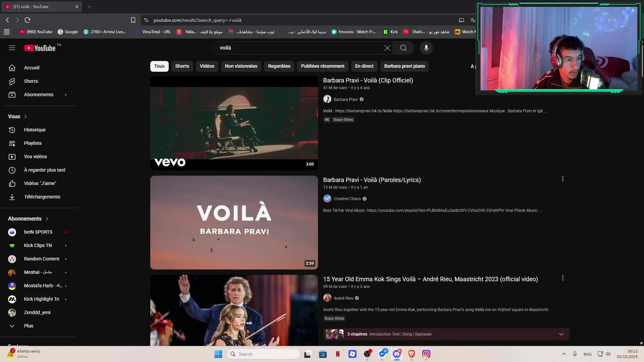Expand the Vous section chevron
This screenshot has width=644, height=362.
tap(26, 117)
